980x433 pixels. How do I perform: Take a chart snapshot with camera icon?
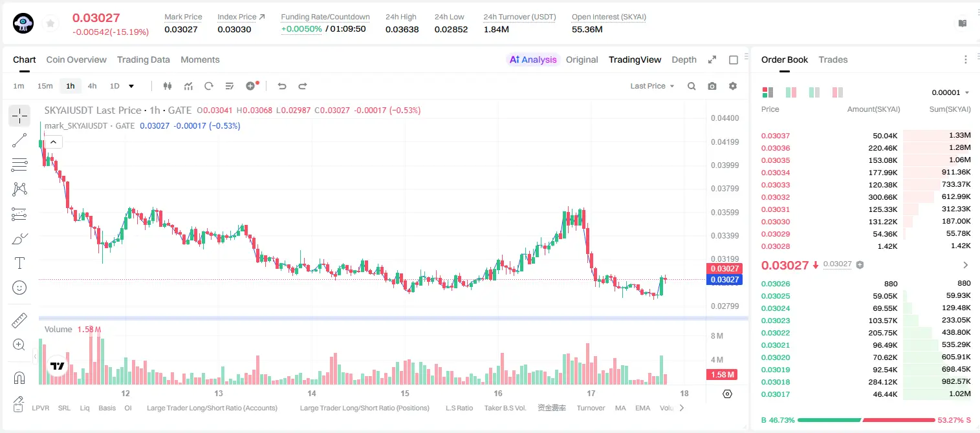[x=712, y=86]
